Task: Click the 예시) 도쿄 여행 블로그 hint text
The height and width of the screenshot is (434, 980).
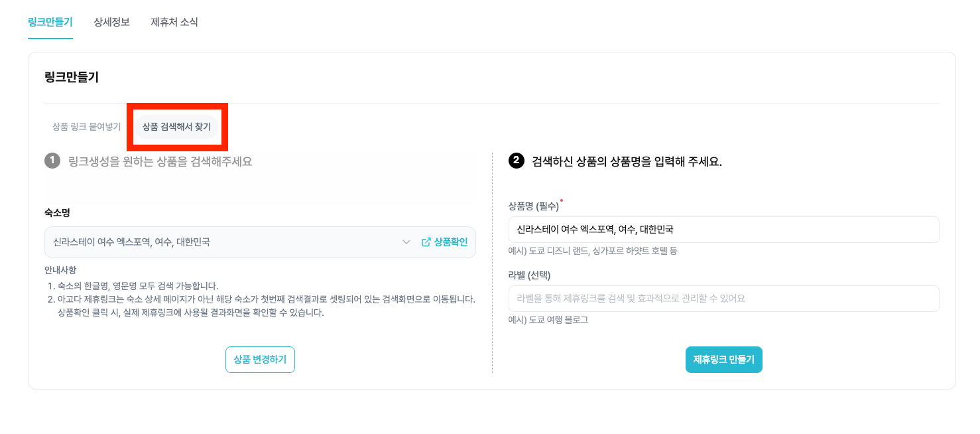Action: click(548, 320)
